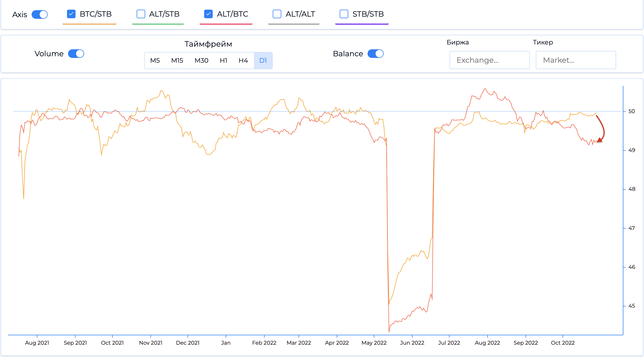
Task: Select the M5 timeframe
Action: pyautogui.click(x=155, y=61)
